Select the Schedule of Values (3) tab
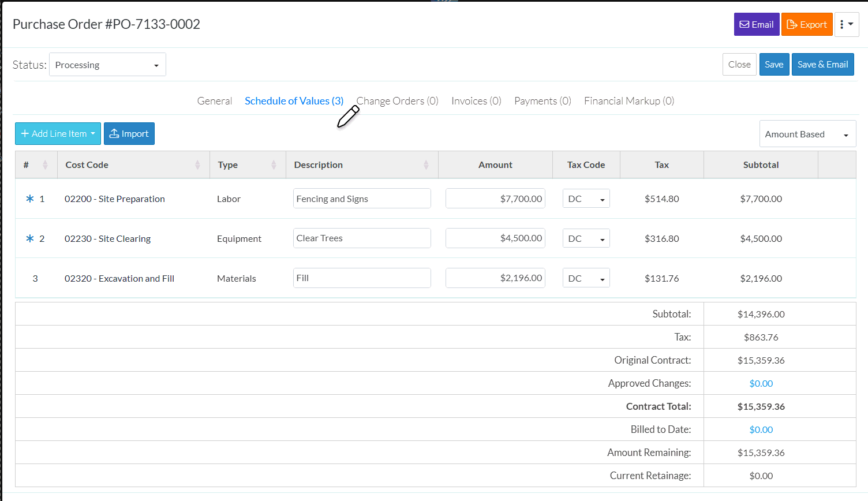Screen dimensions: 868x501 pyautogui.click(x=294, y=101)
